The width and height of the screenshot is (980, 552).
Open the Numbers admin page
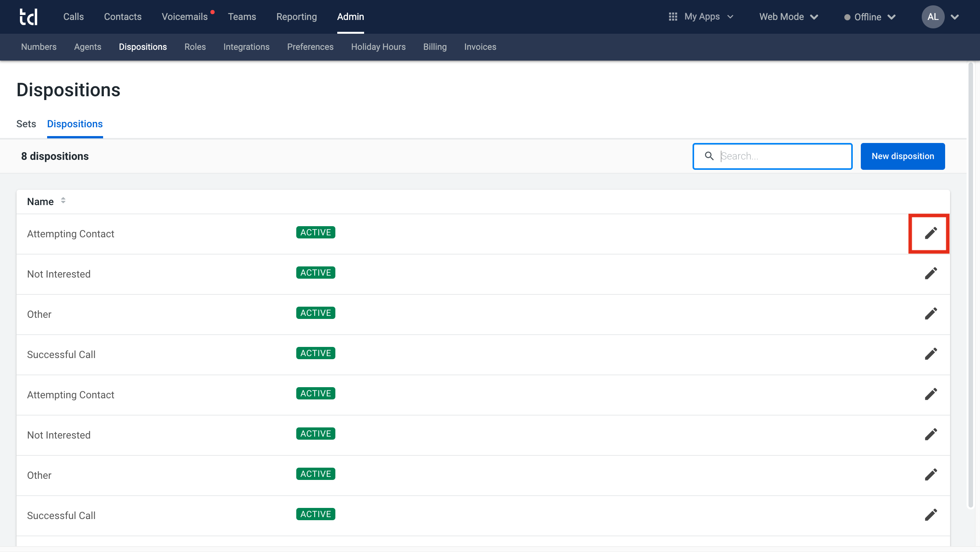tap(39, 47)
